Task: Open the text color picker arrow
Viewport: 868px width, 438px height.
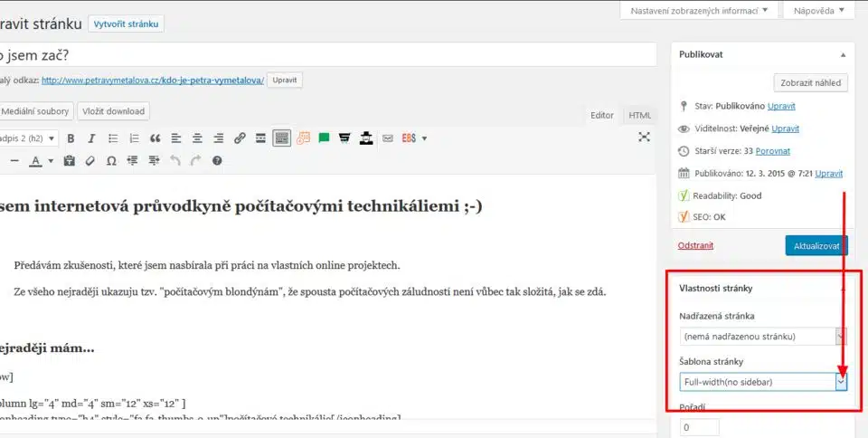Action: [51, 161]
